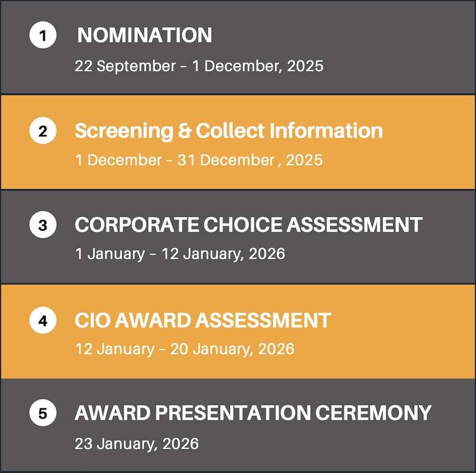Image resolution: width=476 pixels, height=473 pixels.
Task: Click the 23 January, 2026 date
Action: click(137, 443)
